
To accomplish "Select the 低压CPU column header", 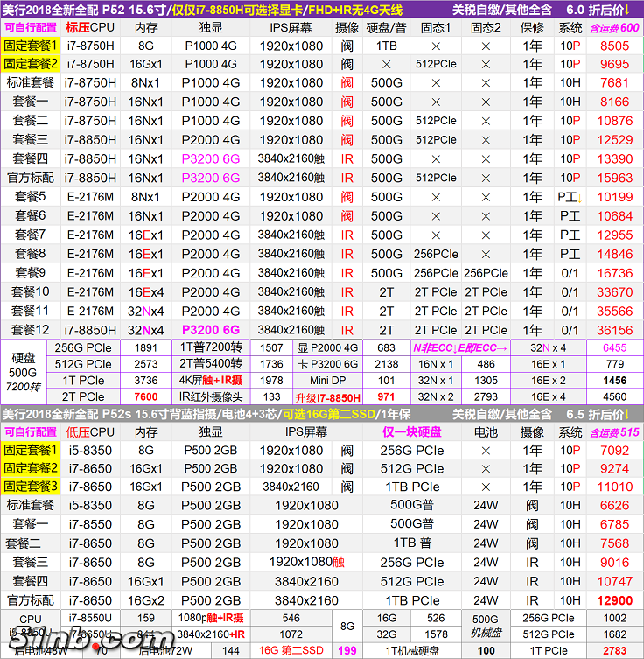I will point(90,431).
